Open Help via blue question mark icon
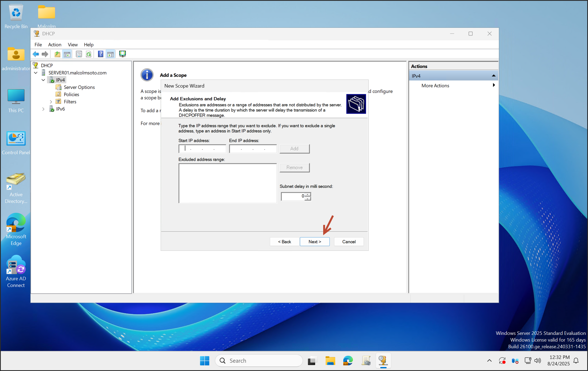This screenshot has width=588, height=371. pyautogui.click(x=100, y=54)
